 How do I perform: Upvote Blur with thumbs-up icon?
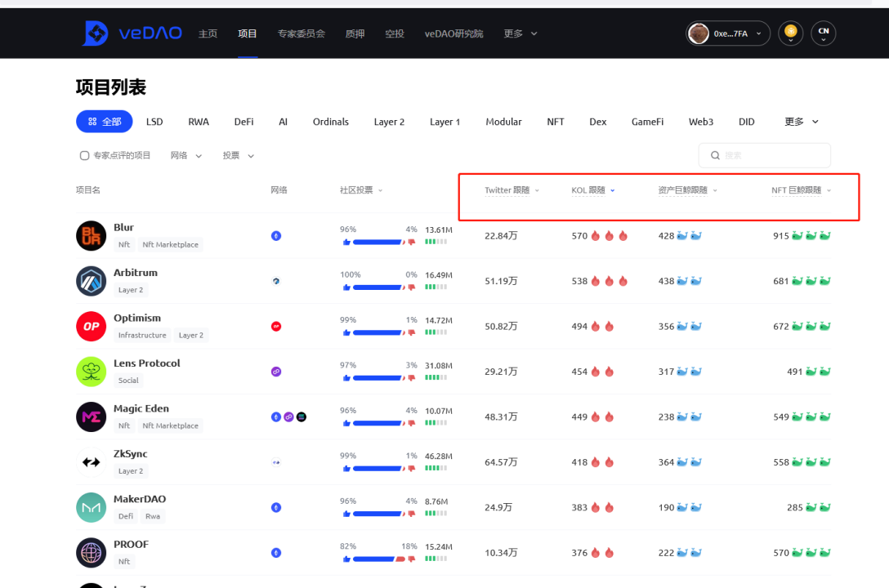346,242
